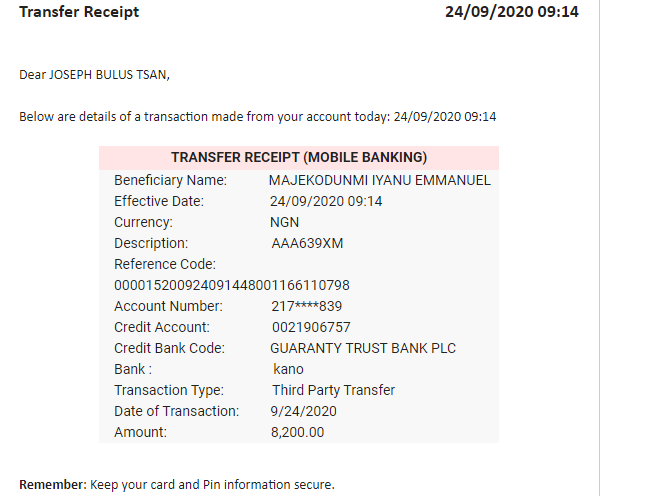The width and height of the screenshot is (671, 496).
Task: Click the Transfer Receipt heading
Action: point(79,12)
